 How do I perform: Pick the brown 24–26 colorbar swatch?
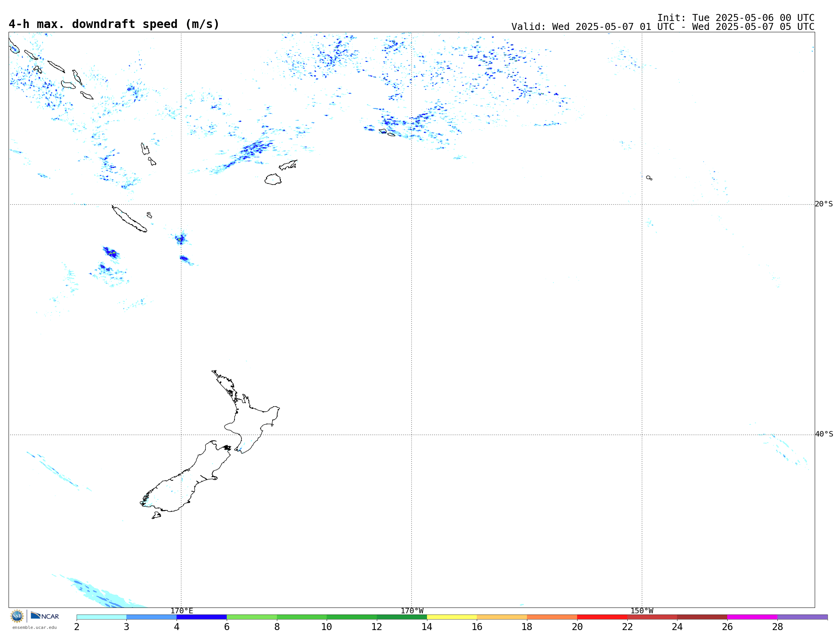[702, 617]
